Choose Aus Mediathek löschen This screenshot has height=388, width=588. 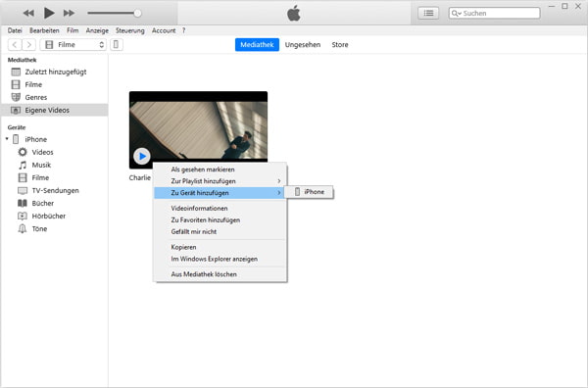tap(220, 274)
